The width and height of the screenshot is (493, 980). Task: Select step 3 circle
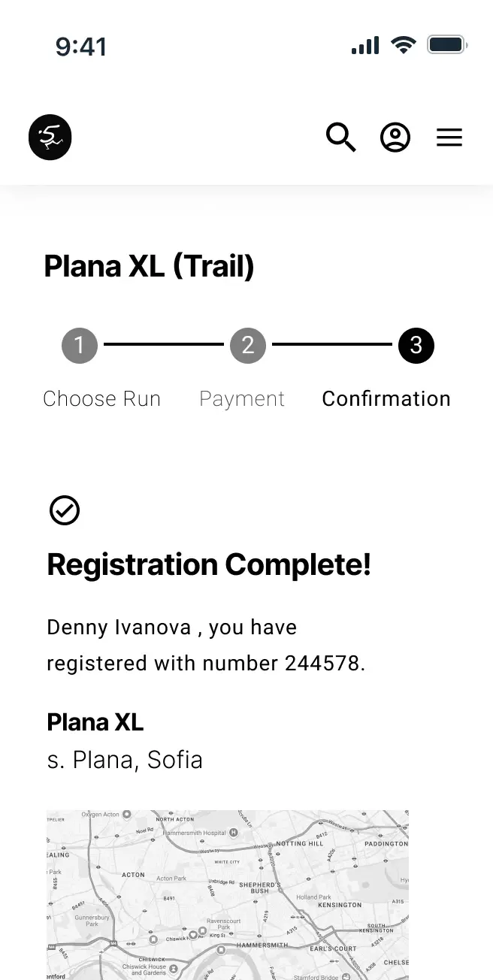coord(416,346)
